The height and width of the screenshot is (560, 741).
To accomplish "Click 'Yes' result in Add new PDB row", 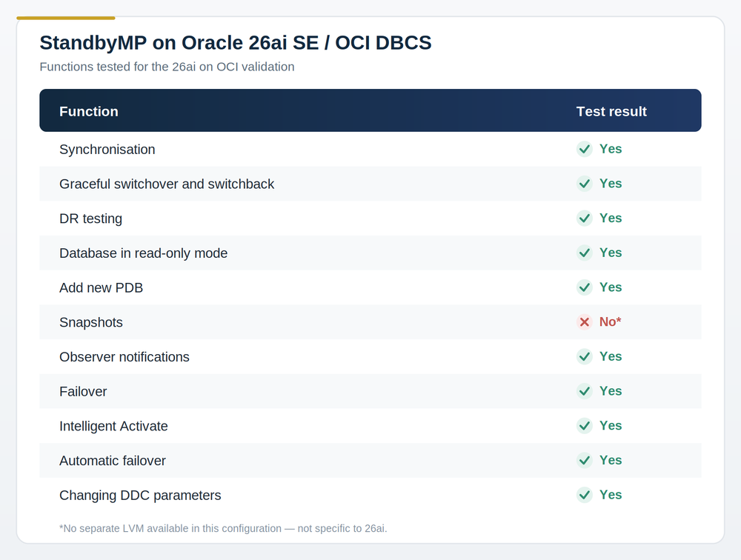I will (611, 287).
